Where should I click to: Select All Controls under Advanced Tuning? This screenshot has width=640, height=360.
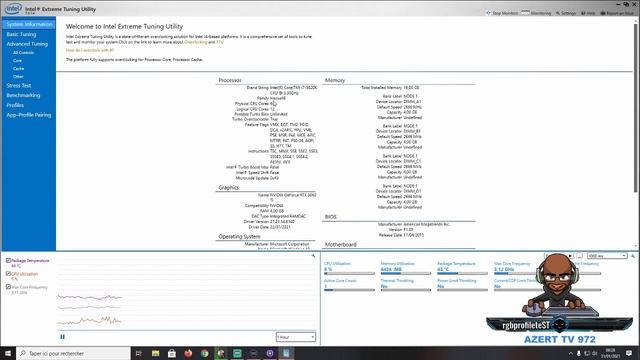tap(23, 53)
